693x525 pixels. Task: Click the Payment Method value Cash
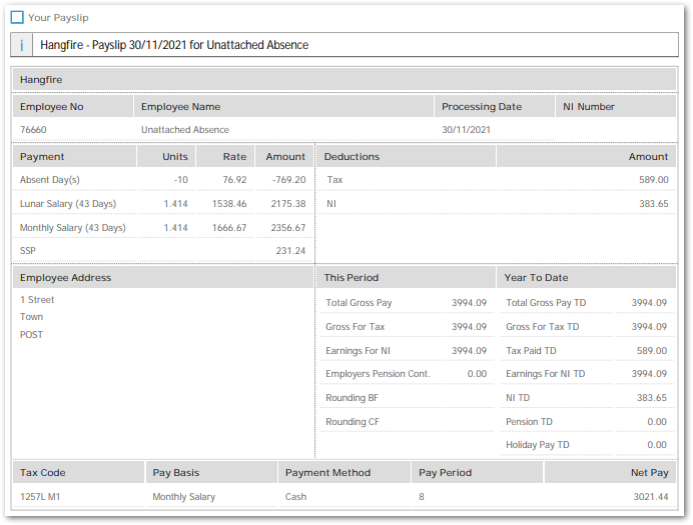pyautogui.click(x=296, y=497)
